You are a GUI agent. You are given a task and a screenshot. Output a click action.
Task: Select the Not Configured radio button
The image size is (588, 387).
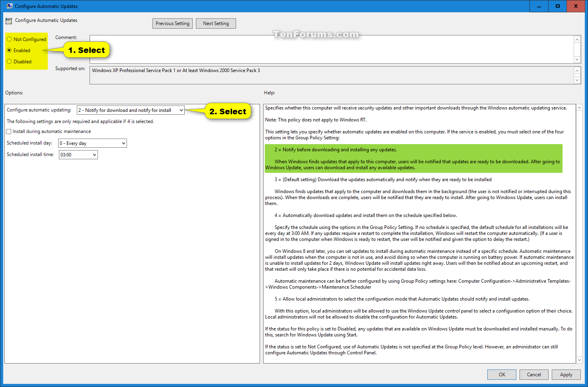tap(9, 39)
